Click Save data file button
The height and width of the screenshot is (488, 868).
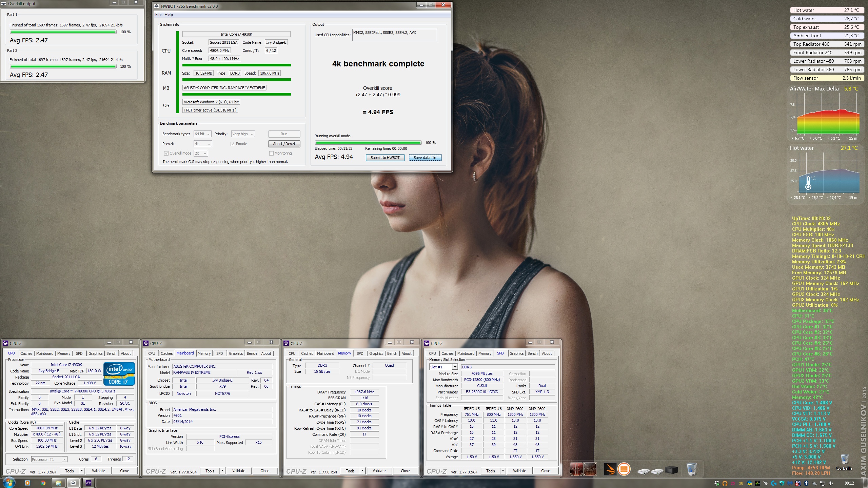coord(425,158)
